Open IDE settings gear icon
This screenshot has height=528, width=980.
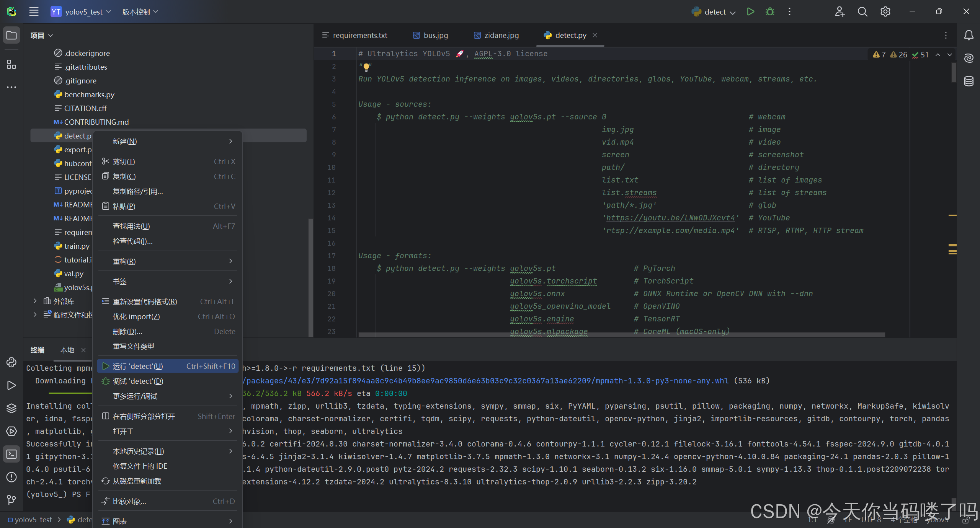click(885, 12)
